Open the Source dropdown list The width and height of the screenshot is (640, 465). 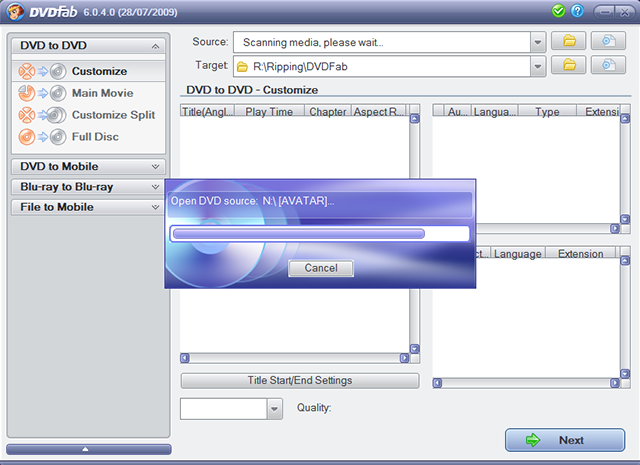pos(538,42)
